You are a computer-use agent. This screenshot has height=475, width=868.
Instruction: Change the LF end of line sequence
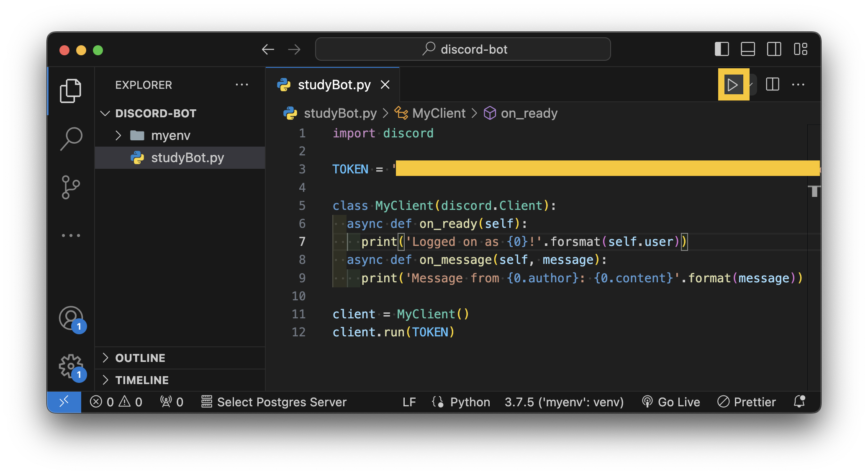(x=409, y=402)
